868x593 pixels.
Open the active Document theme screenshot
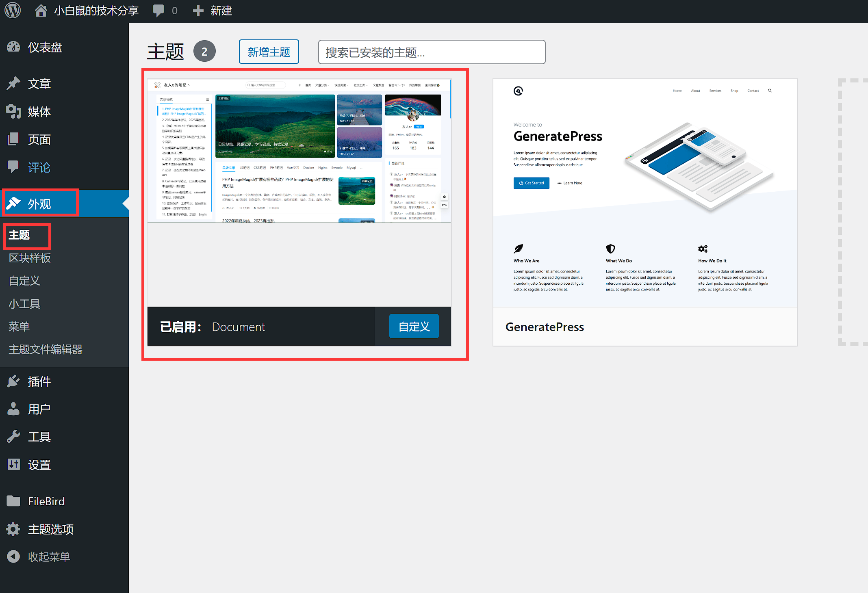(299, 193)
